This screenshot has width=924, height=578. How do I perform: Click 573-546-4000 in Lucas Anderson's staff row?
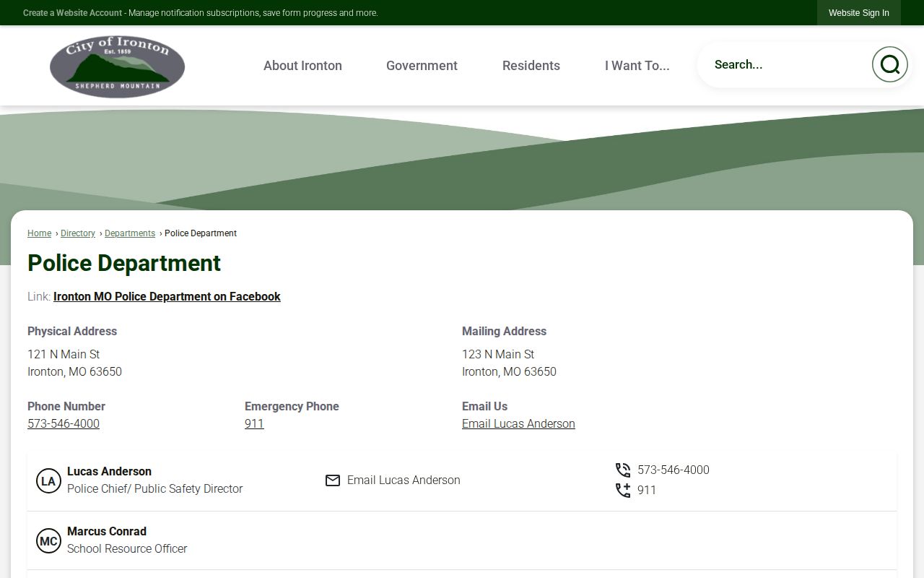674,470
